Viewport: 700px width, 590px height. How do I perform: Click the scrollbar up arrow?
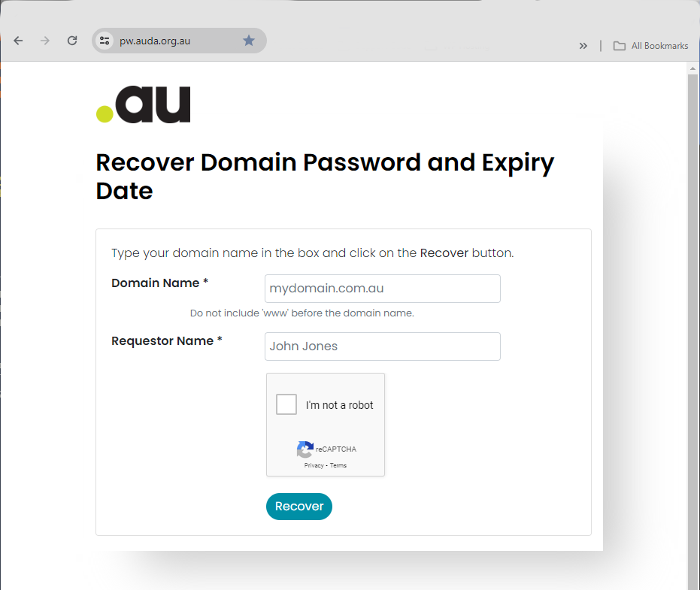tap(692, 68)
